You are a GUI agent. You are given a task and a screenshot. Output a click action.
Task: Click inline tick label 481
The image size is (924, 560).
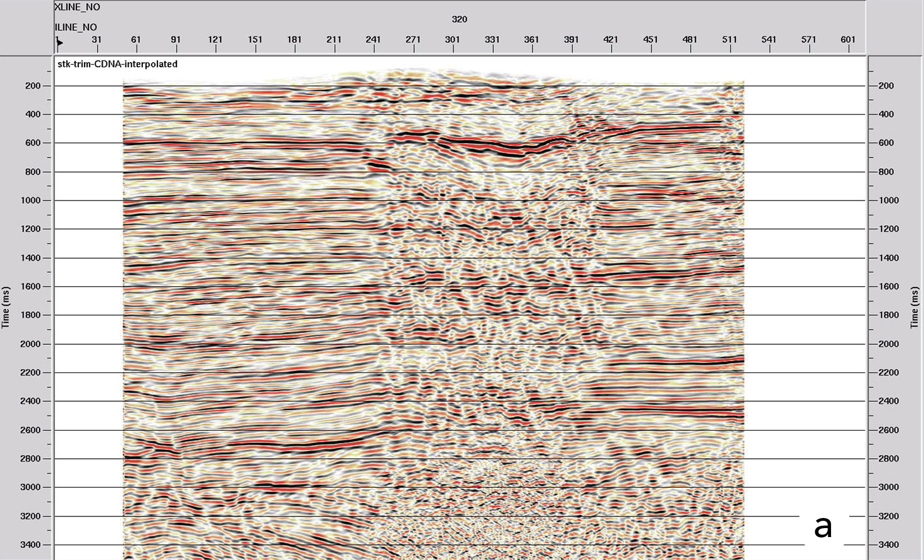point(690,39)
